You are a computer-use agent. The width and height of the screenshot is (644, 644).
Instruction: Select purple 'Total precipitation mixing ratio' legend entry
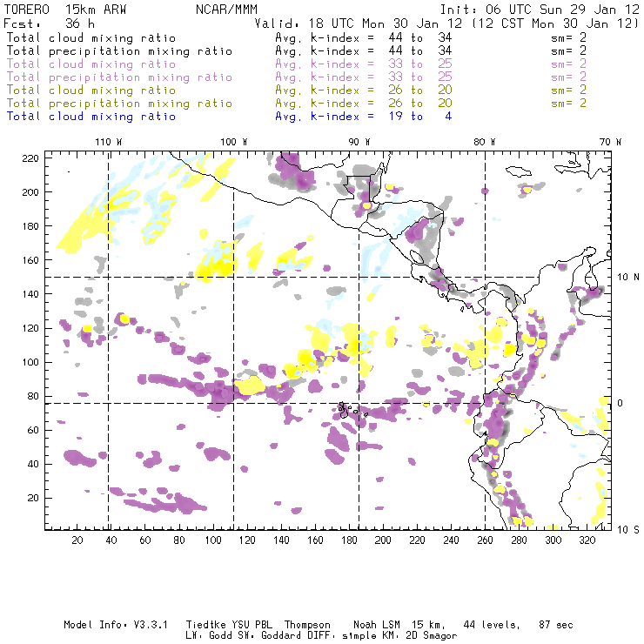119,77
